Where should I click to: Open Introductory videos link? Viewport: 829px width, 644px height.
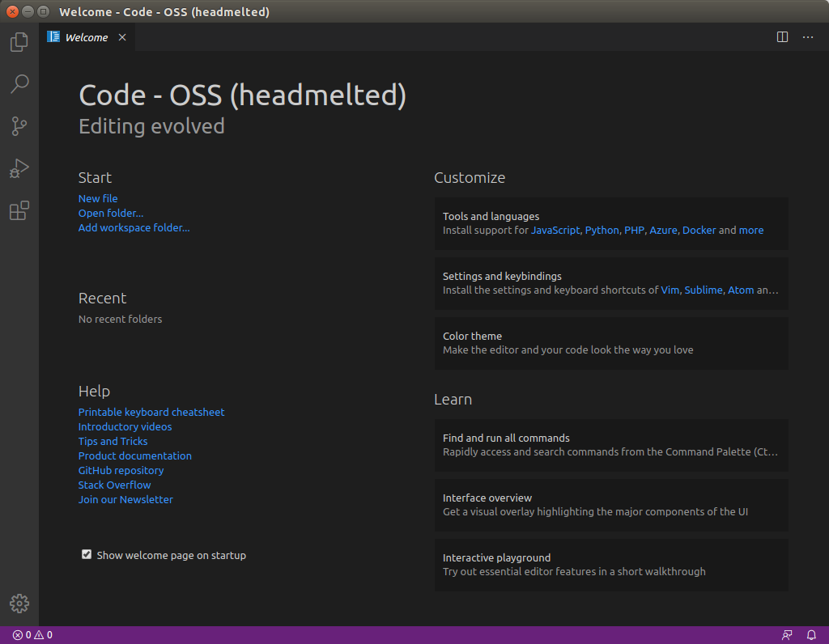point(125,426)
